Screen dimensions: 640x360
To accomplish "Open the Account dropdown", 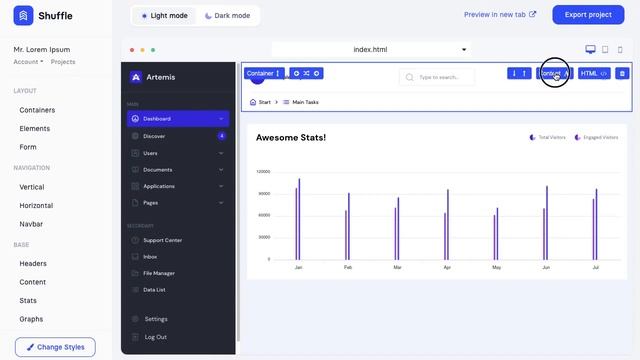I will tap(28, 62).
